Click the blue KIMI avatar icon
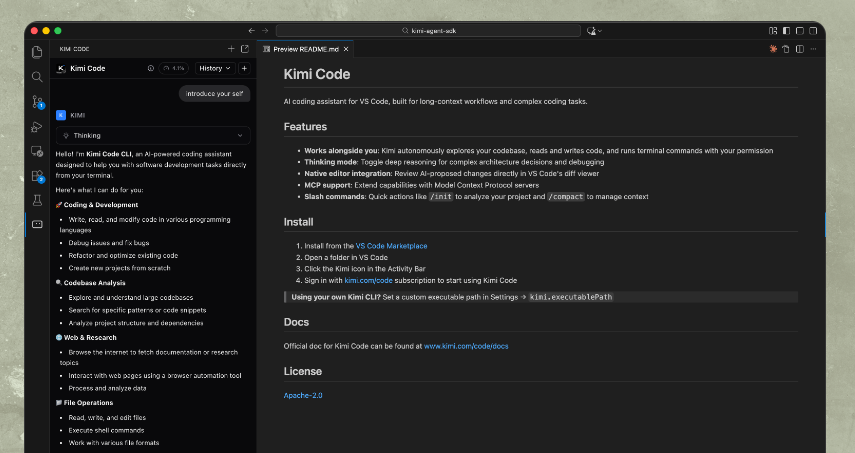Screen dimensions: 855x453 coord(61,115)
